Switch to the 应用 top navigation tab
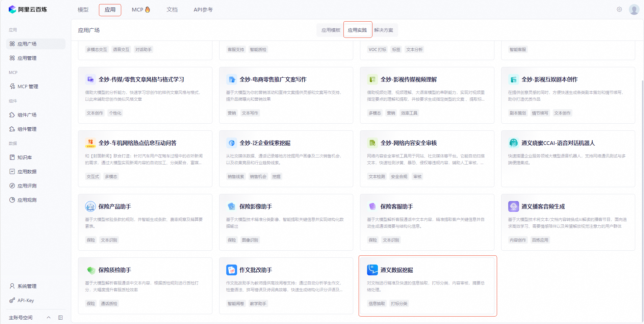Viewport: 644px width, 324px height. (x=110, y=10)
